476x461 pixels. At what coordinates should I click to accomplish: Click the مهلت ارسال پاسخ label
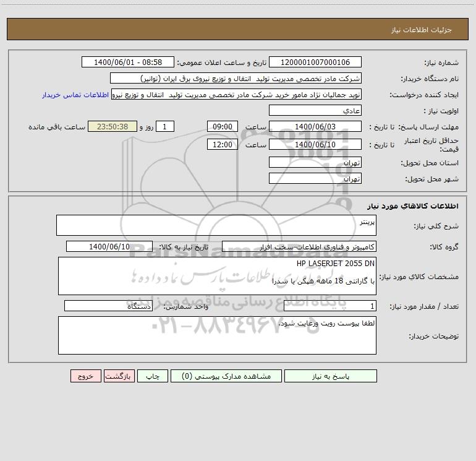pos(428,127)
